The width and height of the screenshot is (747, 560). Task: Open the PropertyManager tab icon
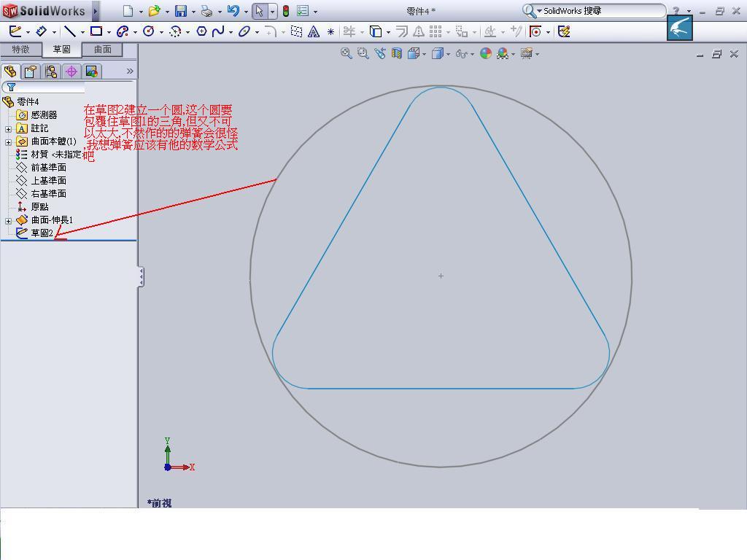[31, 71]
